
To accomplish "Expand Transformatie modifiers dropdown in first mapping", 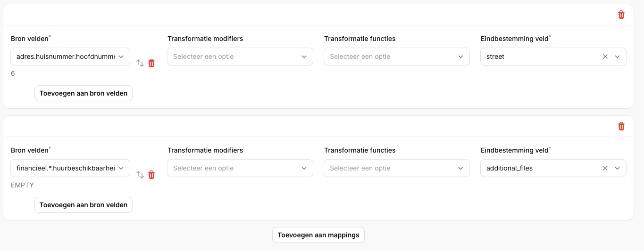I will pos(240,57).
